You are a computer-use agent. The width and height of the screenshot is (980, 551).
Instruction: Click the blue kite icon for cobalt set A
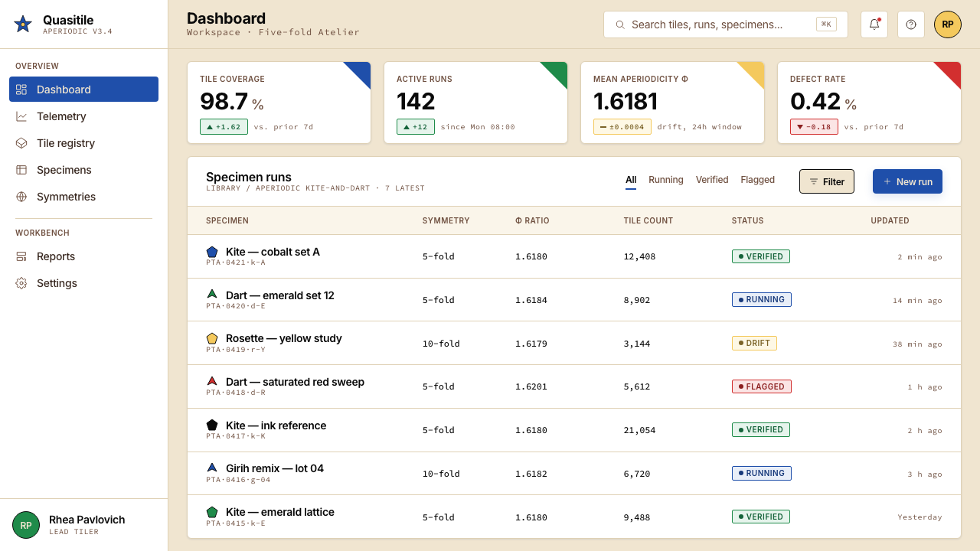pyautogui.click(x=212, y=252)
